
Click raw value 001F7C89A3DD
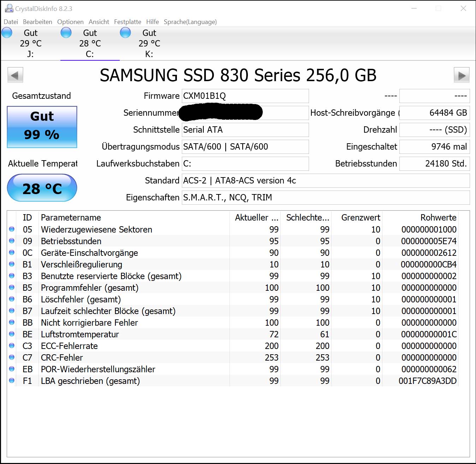coord(428,381)
